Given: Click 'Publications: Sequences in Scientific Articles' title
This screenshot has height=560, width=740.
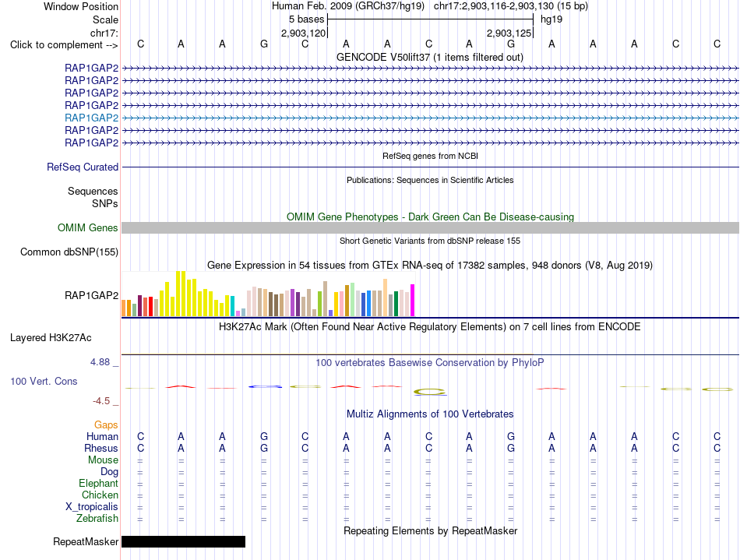Looking at the screenshot, I should (x=430, y=180).
